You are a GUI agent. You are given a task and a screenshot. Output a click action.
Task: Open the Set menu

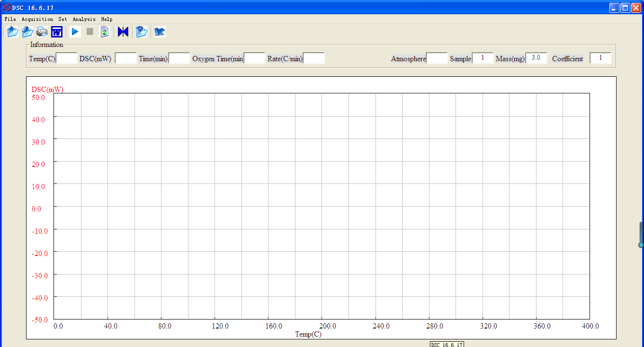click(x=63, y=19)
